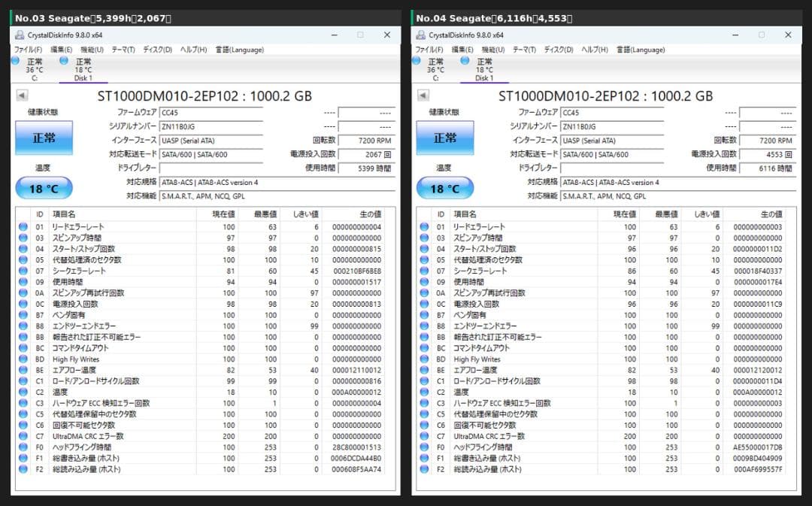Image resolution: width=812 pixels, height=506 pixels.
Task: Click status icon for コマンドタイムアウト right window
Action: tap(424, 348)
